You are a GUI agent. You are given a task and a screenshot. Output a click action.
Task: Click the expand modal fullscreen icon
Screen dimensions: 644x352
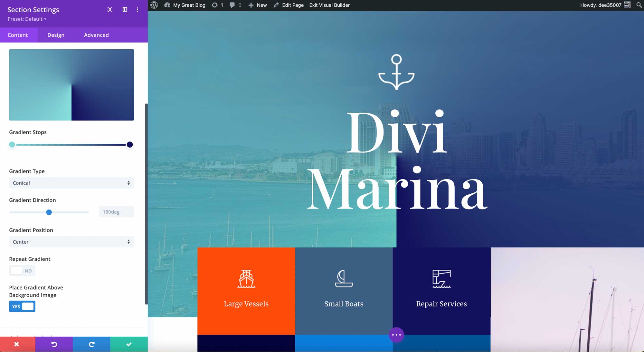110,10
